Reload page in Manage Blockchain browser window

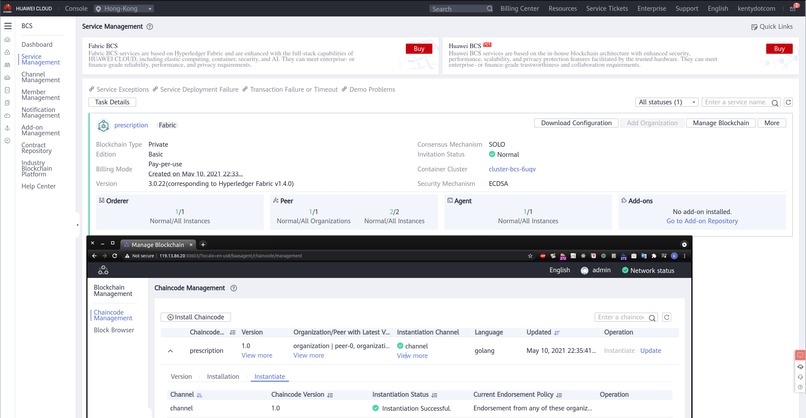pyautogui.click(x=115, y=256)
